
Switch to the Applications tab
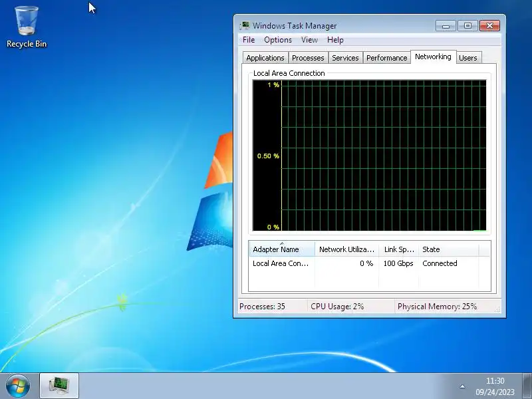[265, 58]
